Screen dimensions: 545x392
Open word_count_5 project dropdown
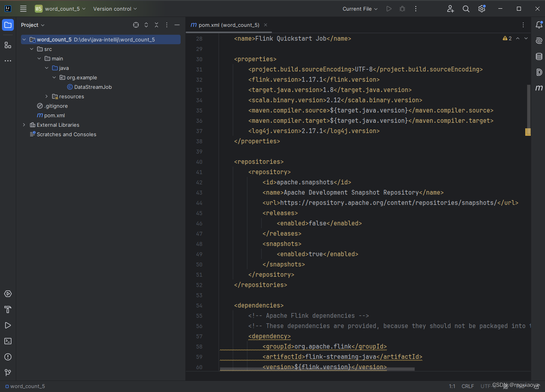tap(60, 9)
